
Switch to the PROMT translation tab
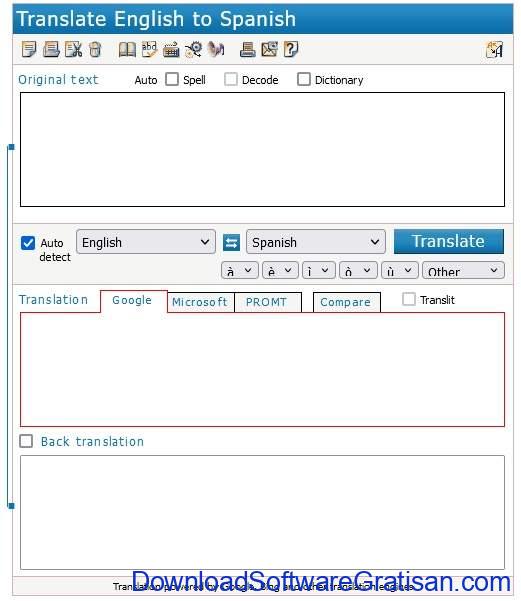point(268,302)
